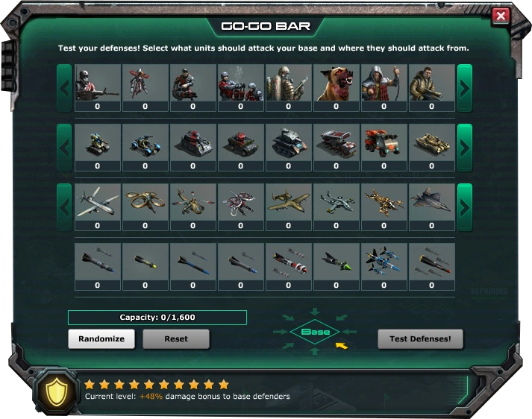Pick the desert camo tank unit

431,147
